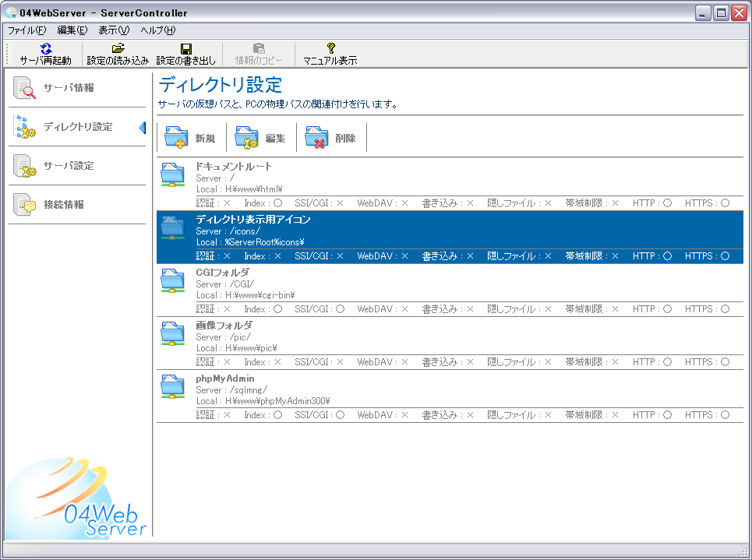Click the ディレクトリ表示用アイコン folder icon
The width and height of the screenshot is (752, 560).
[x=173, y=227]
